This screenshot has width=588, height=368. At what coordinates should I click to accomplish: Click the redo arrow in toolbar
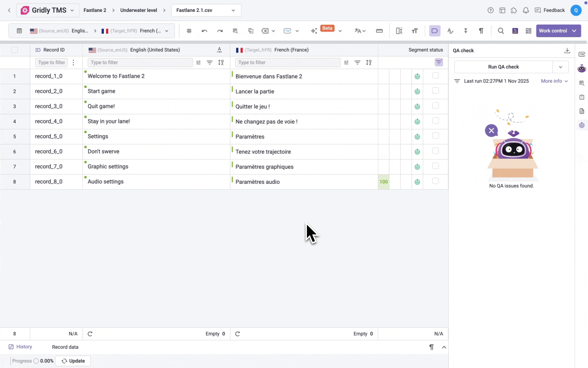220,31
